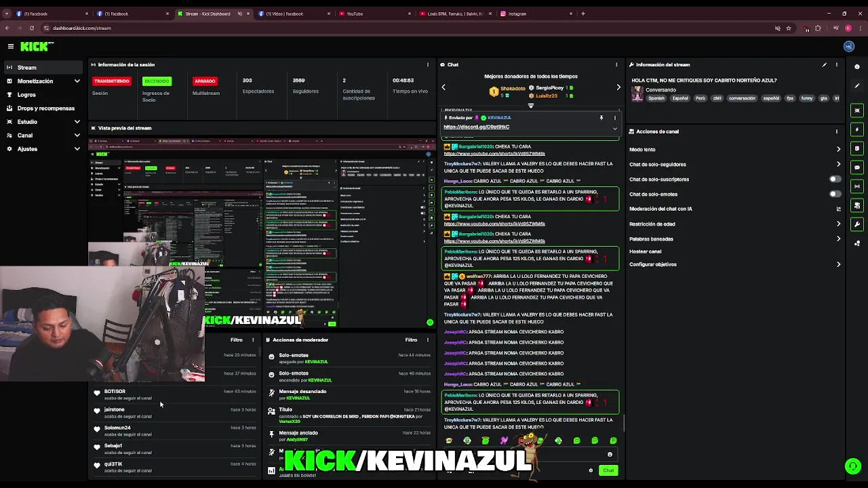Click the conversación stream tag
The height and width of the screenshot is (488, 868).
pyautogui.click(x=742, y=98)
